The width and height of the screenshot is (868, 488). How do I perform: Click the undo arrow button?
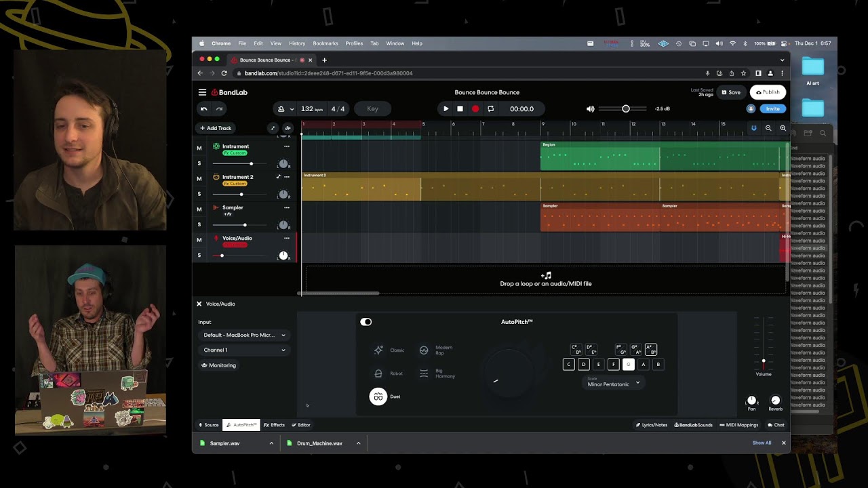203,108
